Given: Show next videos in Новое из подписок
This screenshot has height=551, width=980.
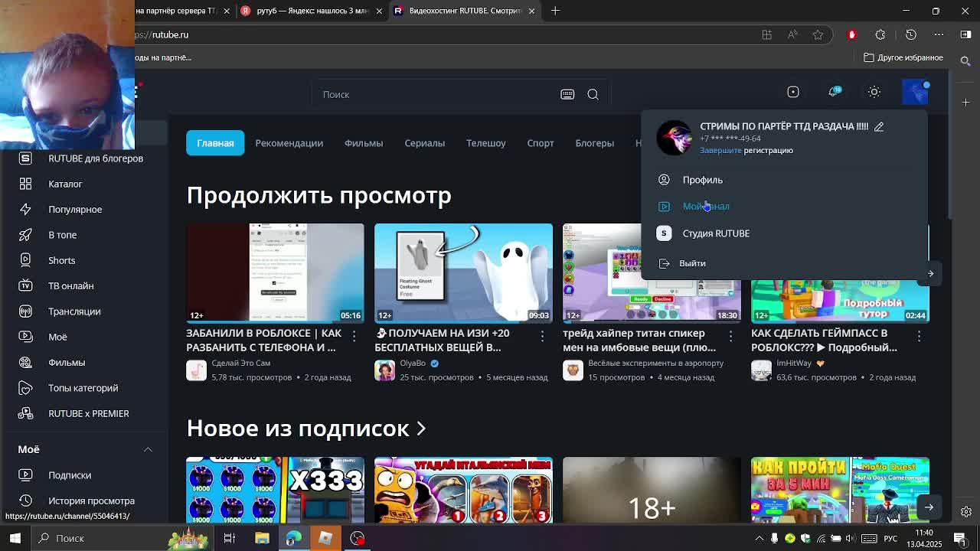Looking at the screenshot, I should [x=928, y=507].
